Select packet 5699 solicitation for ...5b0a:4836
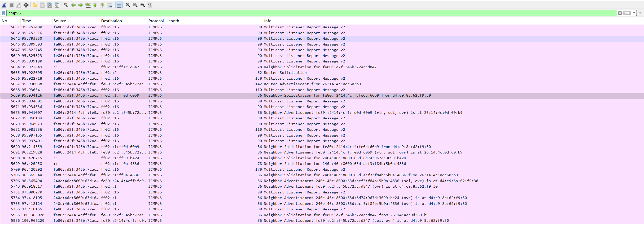Image resolution: width=644 pixels, height=243 pixels. click(x=322, y=164)
